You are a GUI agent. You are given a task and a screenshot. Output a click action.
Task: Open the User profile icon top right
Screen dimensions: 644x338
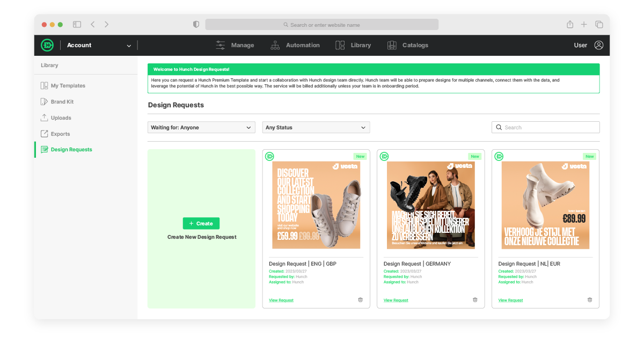tap(599, 45)
